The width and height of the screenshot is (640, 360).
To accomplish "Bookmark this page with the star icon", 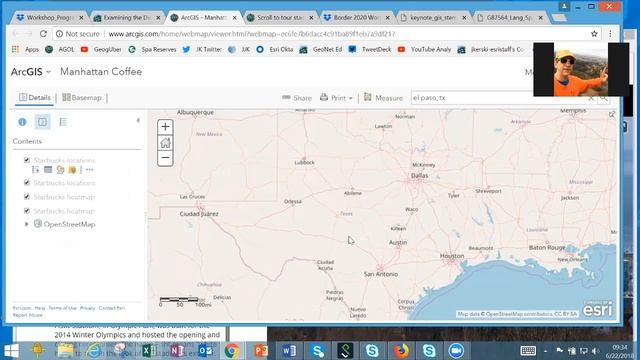I will (594, 34).
